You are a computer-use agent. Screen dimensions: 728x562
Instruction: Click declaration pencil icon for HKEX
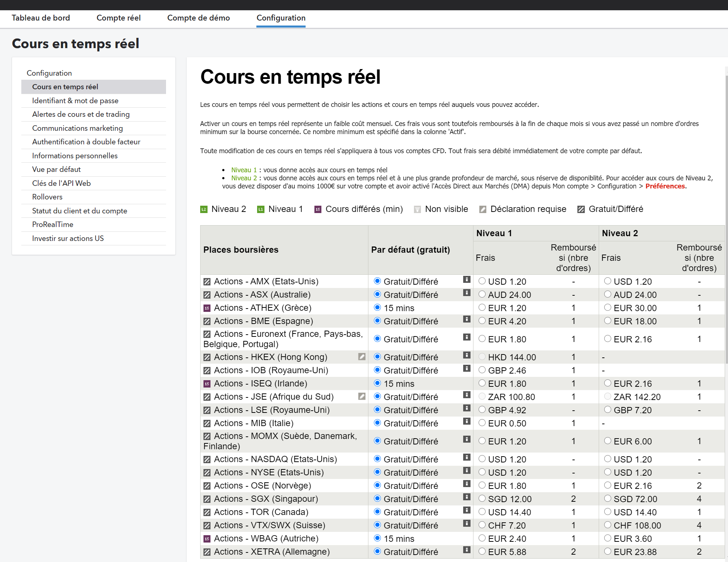pyautogui.click(x=362, y=357)
